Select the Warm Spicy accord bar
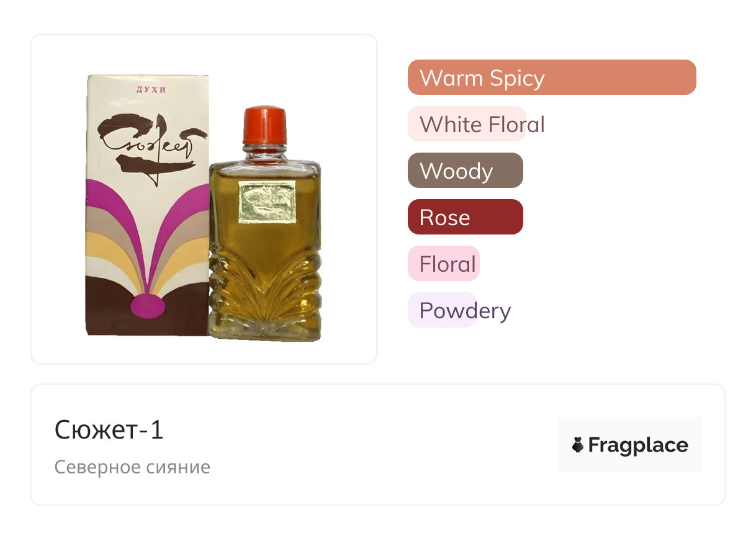 [552, 78]
